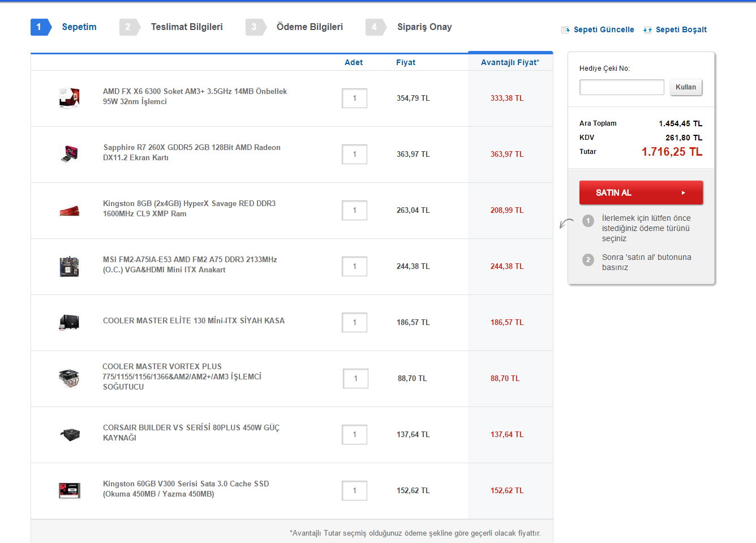Open the Sipariş Onay step
Image resolution: width=756 pixels, height=543 pixels.
pos(424,27)
